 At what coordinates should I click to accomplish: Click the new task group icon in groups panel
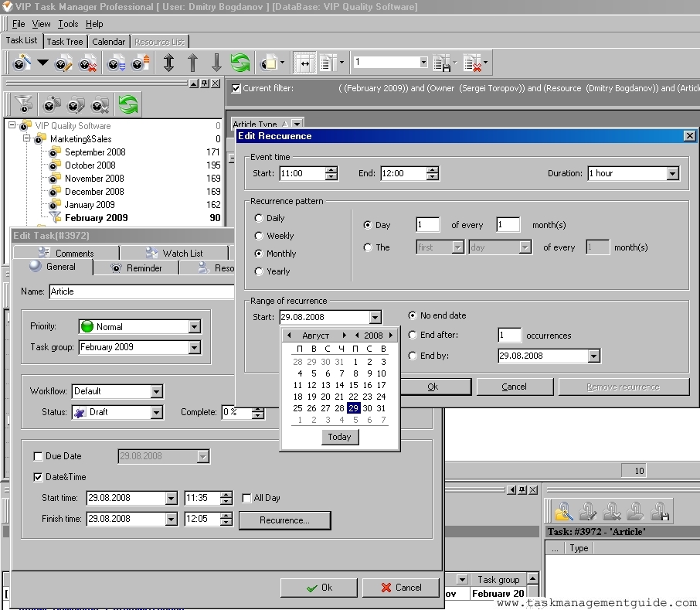click(52, 104)
